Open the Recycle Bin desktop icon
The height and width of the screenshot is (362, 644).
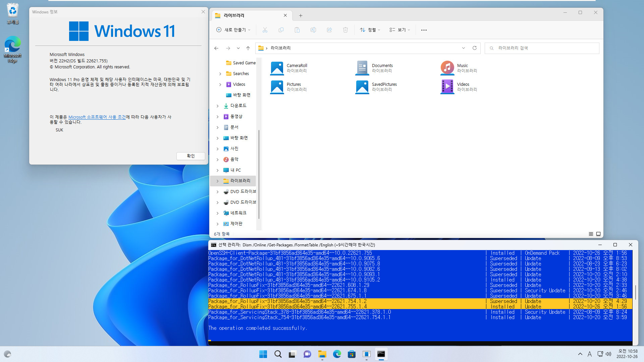pos(13,14)
